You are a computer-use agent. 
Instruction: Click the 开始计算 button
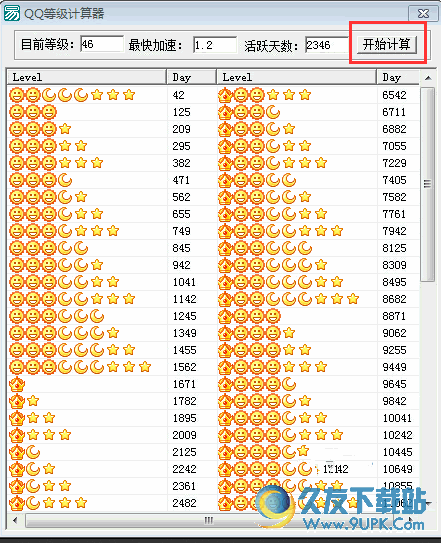(387, 44)
